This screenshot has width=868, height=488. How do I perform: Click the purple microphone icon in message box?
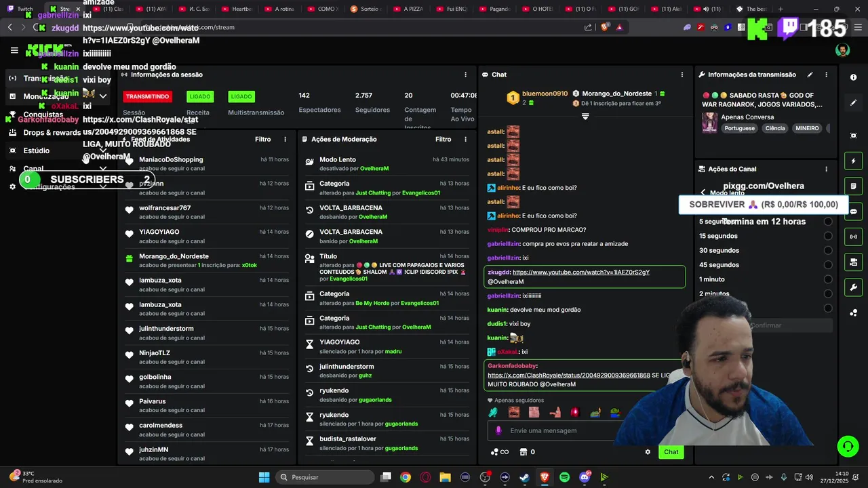(x=498, y=430)
